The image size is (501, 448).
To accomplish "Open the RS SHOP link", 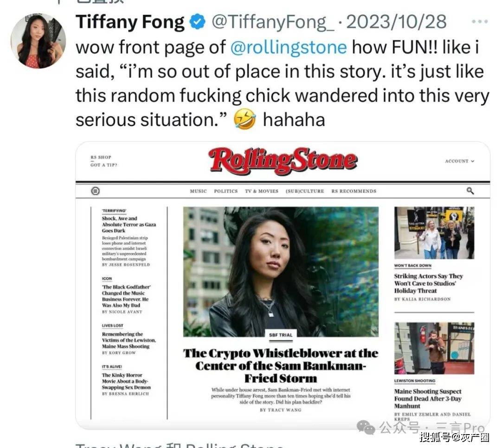I will pos(101,157).
